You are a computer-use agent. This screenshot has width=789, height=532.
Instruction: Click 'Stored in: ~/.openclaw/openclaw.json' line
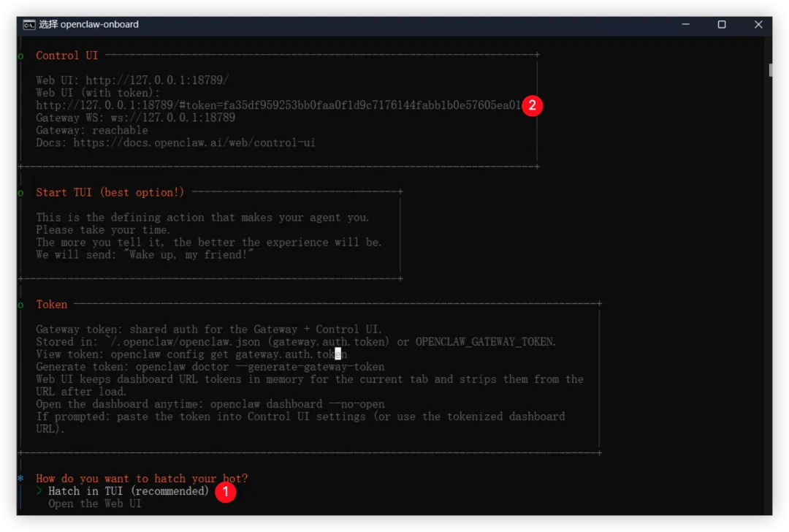295,342
